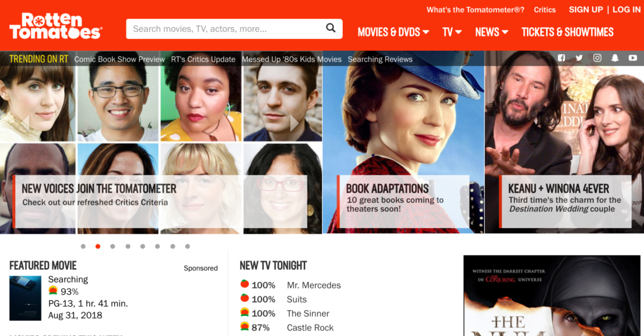Screen dimensions: 644x336
Task: Open The Nun advertisement banner
Action: pos(552,296)
